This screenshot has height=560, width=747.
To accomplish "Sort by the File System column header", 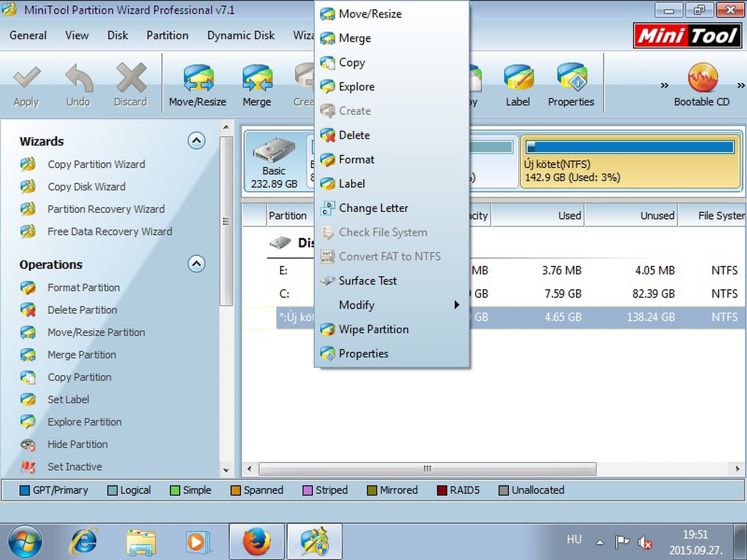I will pos(713,216).
